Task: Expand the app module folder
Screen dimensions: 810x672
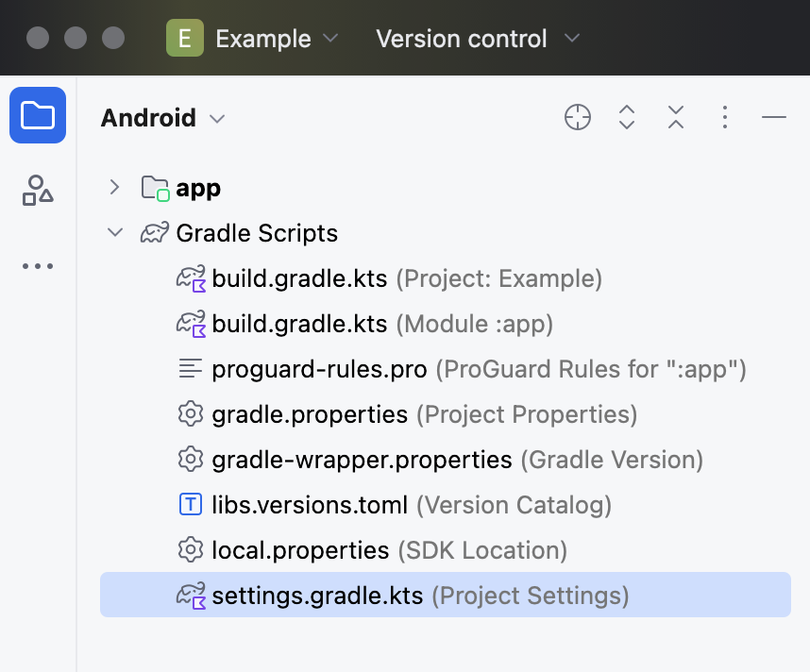Action: pos(115,188)
